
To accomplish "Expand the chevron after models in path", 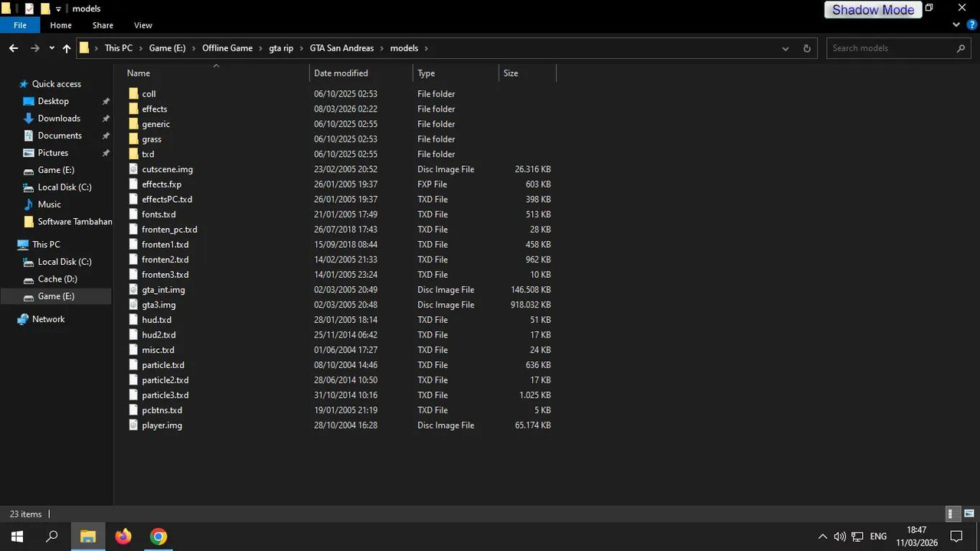I will point(426,48).
